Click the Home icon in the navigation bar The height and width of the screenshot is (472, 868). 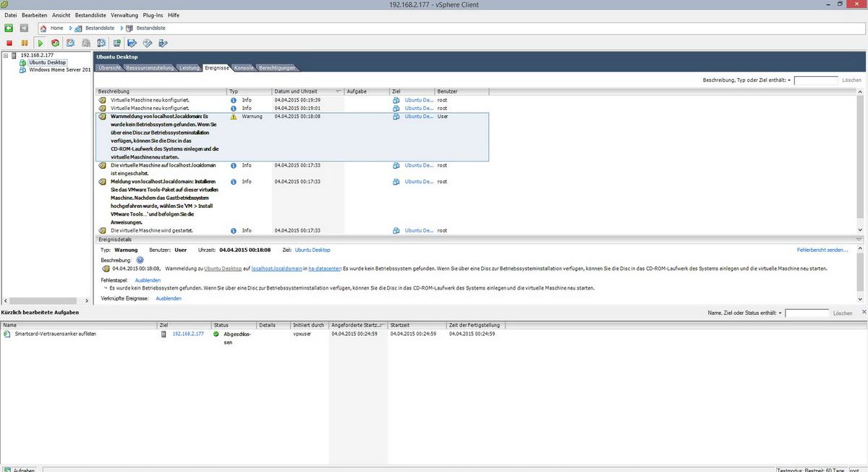[x=43, y=28]
